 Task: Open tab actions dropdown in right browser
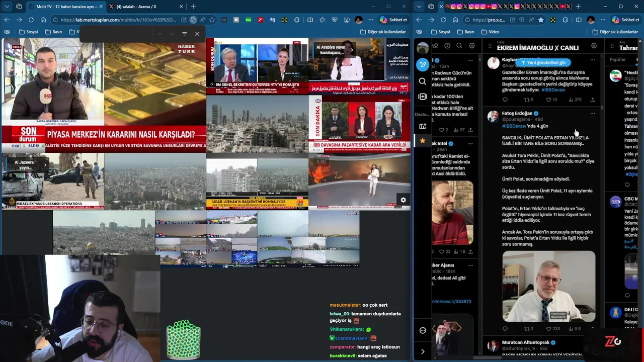click(x=419, y=7)
